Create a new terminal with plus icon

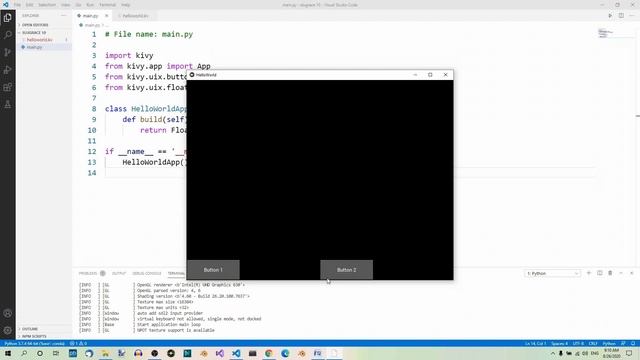[589, 273]
